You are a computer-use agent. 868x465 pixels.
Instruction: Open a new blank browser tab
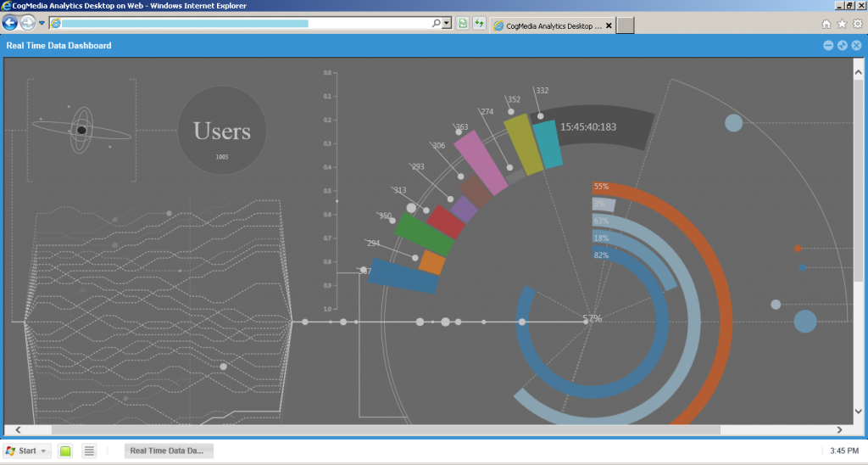[x=625, y=25]
